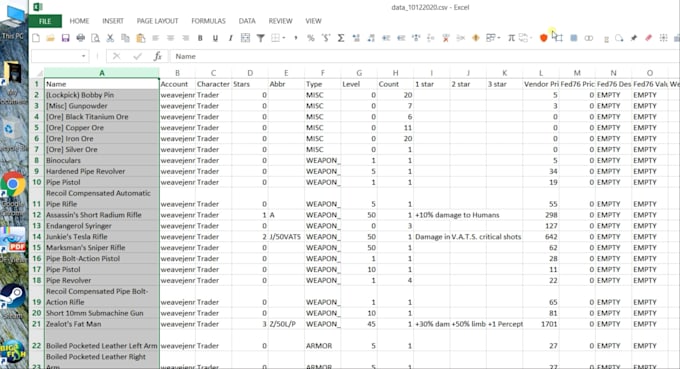Viewport: 680px width, 369px height.
Task: Switch to the FORMULAS tab
Action: click(209, 21)
